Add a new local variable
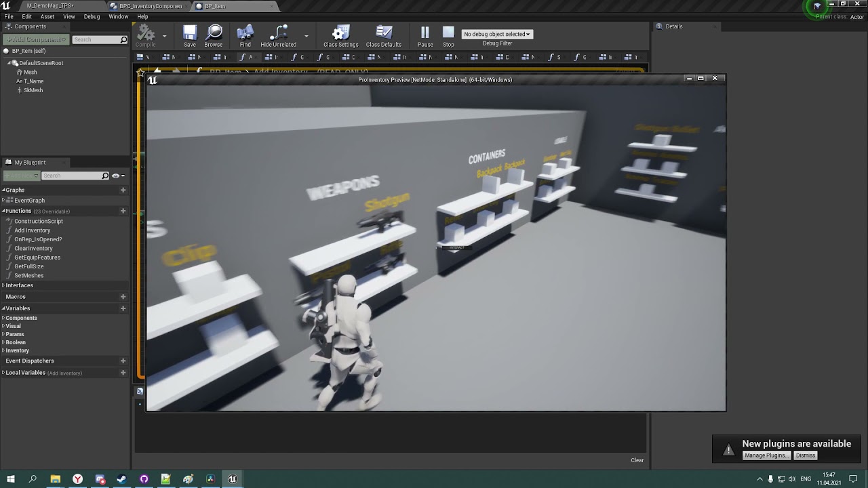 pos(123,373)
